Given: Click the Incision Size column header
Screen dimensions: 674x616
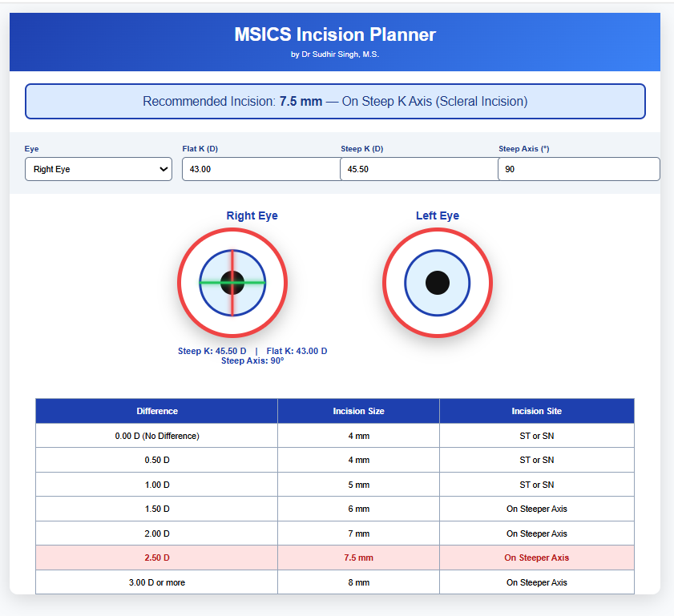Looking at the screenshot, I should point(358,411).
